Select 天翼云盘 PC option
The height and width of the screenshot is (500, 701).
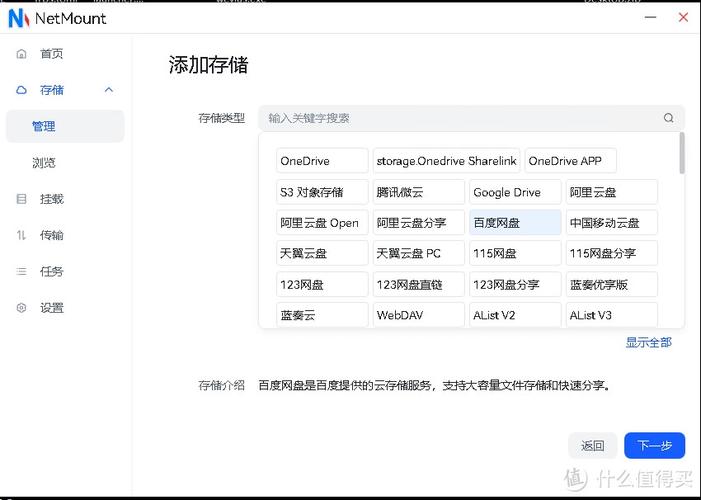pos(419,254)
